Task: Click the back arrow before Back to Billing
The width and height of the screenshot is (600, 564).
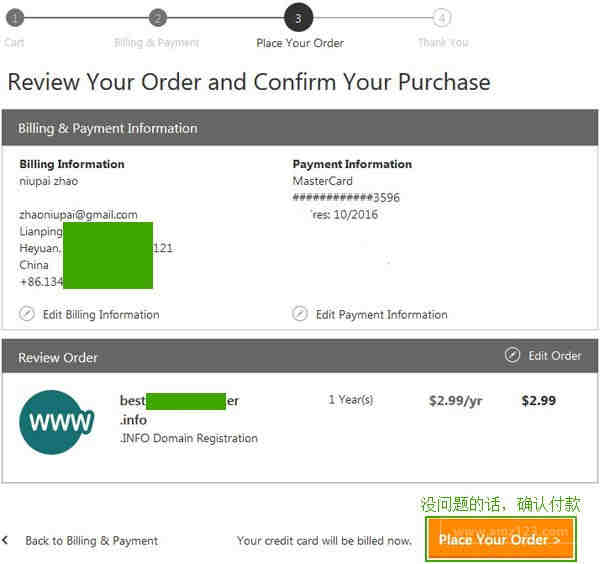Action: click(x=5, y=540)
